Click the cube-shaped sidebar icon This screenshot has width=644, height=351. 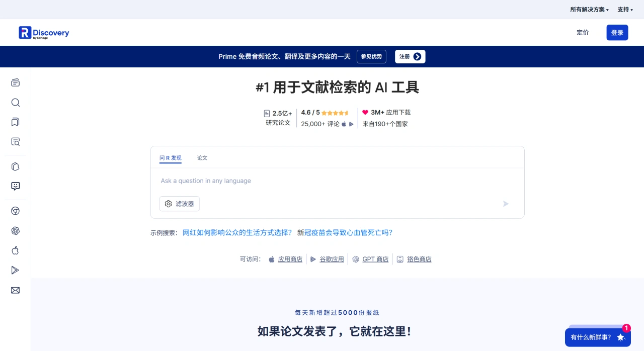click(x=15, y=166)
